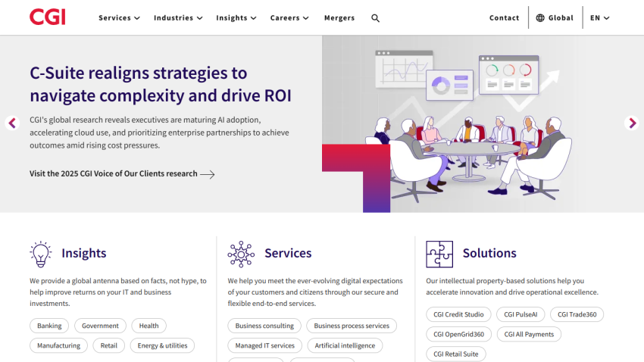
Task: Open the EN language dropdown
Action: 599,17
